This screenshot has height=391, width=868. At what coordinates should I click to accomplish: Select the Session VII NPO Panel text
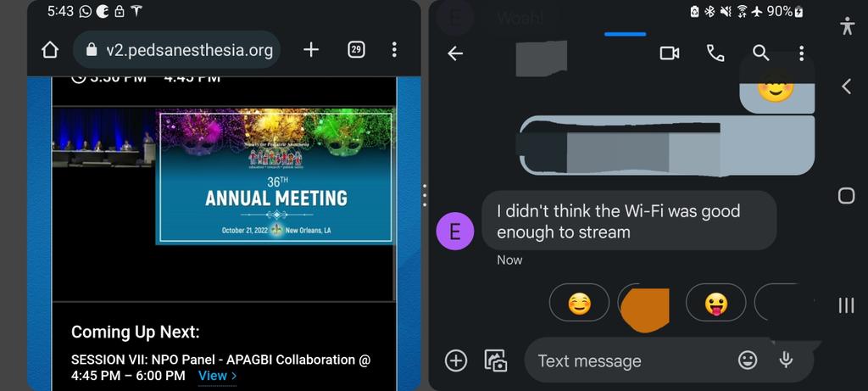[220, 367]
